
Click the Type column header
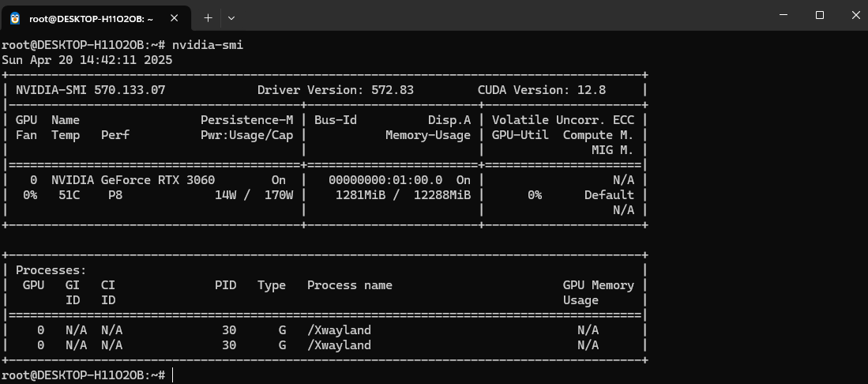272,285
